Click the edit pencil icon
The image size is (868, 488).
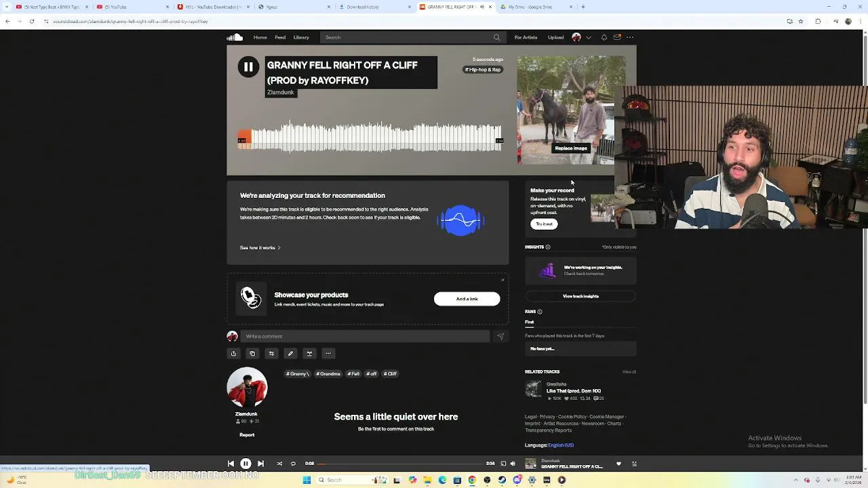(x=290, y=353)
